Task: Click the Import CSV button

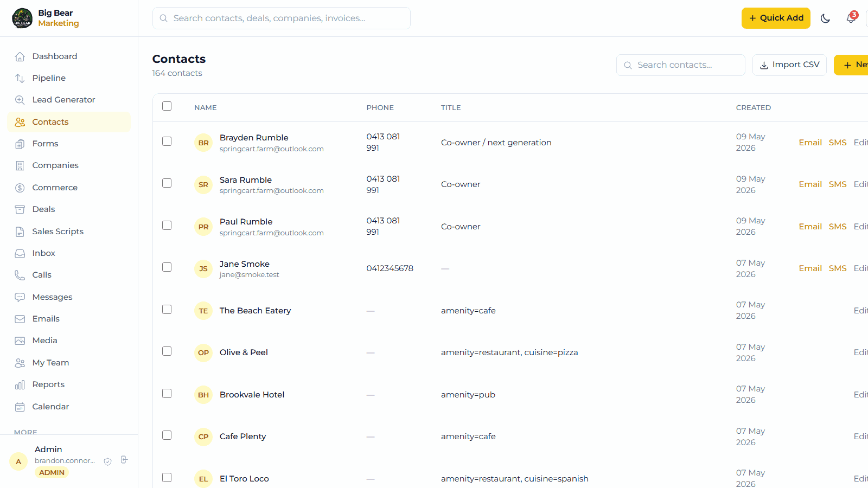Action: (x=789, y=65)
